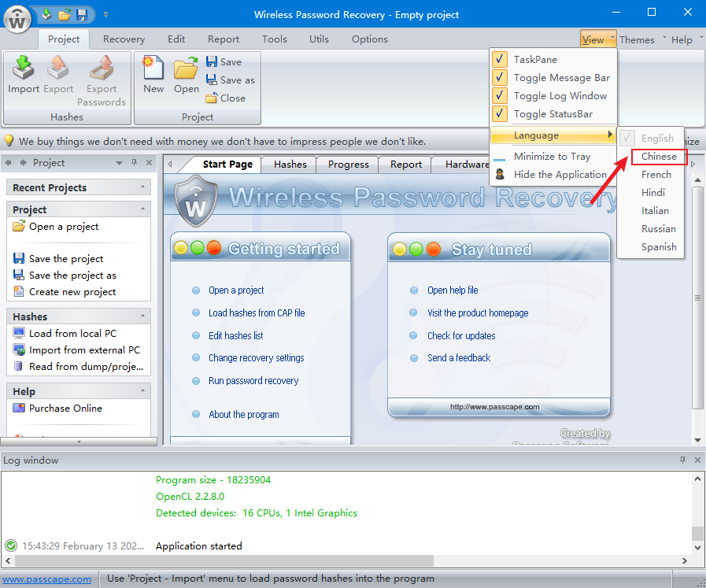706x588 pixels.
Task: Click the Start Page vertical scrollbar
Action: pyautogui.click(x=697, y=298)
